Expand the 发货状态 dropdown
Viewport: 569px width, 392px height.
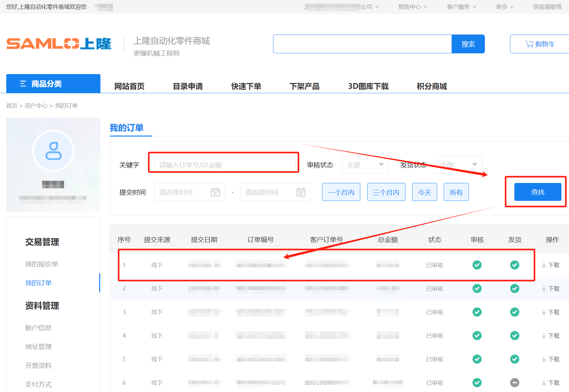[459, 165]
